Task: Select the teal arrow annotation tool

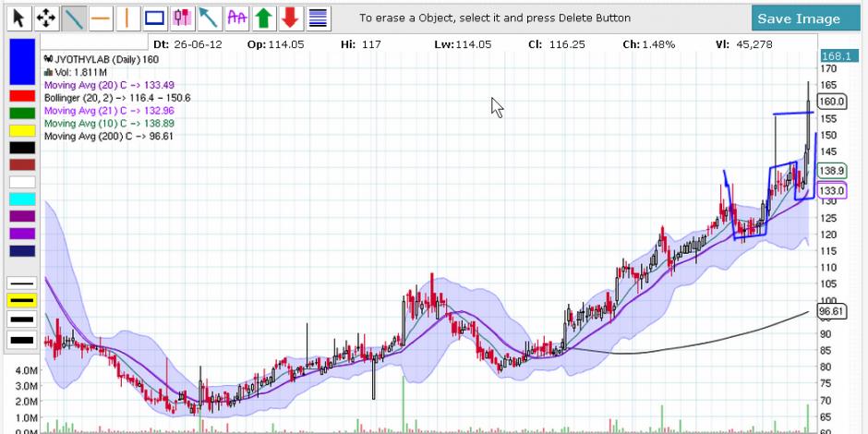Action: click(x=209, y=18)
